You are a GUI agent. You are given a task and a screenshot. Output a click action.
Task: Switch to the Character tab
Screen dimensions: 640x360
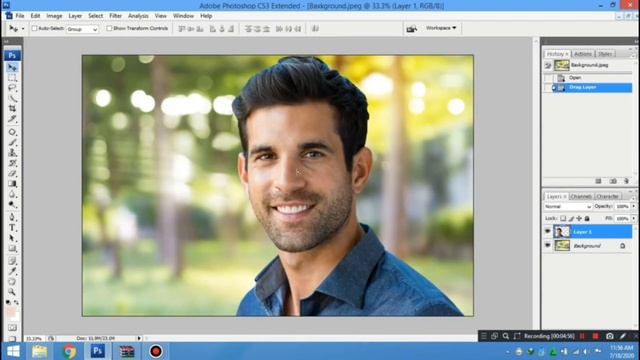[x=607, y=196]
